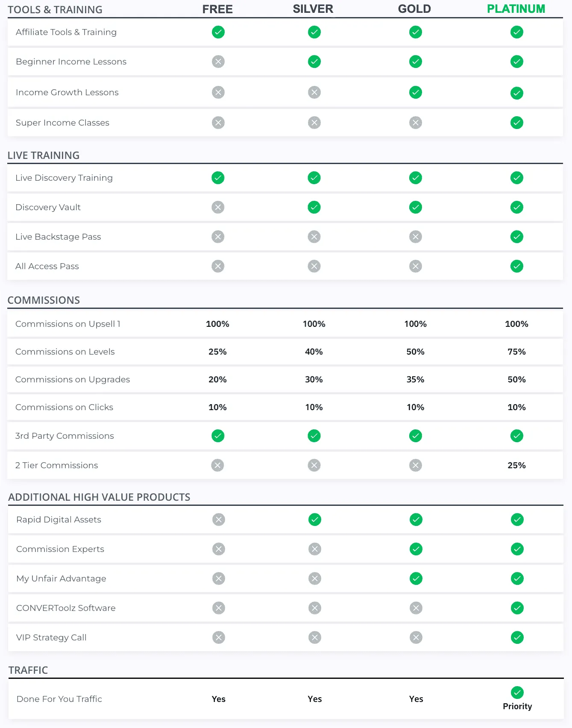Click the GOLD 10% value for Commissions on Clicks

(416, 407)
